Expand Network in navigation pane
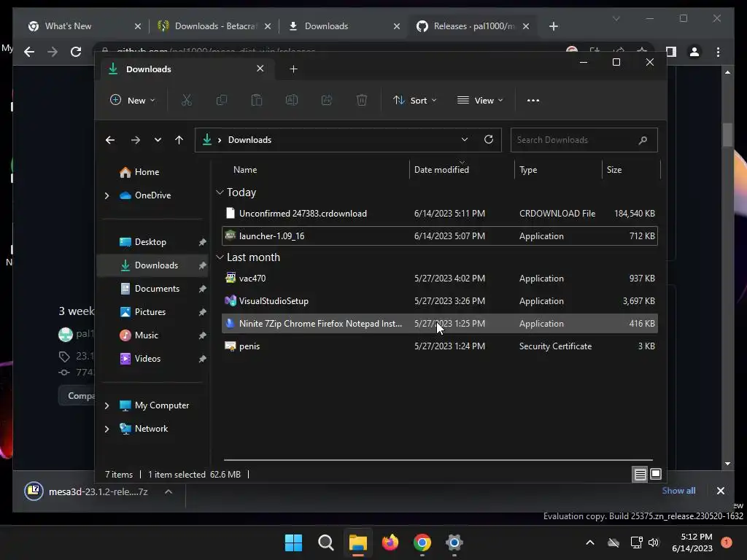This screenshot has width=747, height=560. pos(107,429)
